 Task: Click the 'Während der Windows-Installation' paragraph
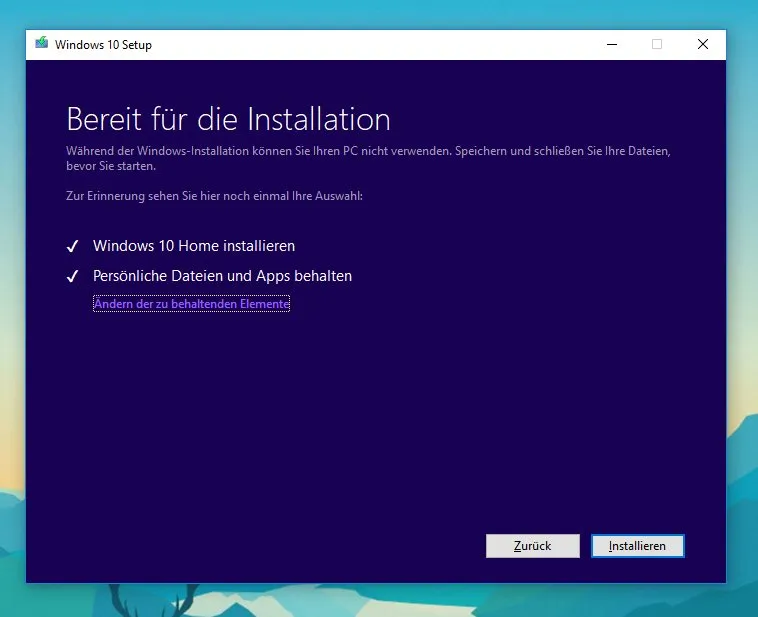pyautogui.click(x=368, y=158)
